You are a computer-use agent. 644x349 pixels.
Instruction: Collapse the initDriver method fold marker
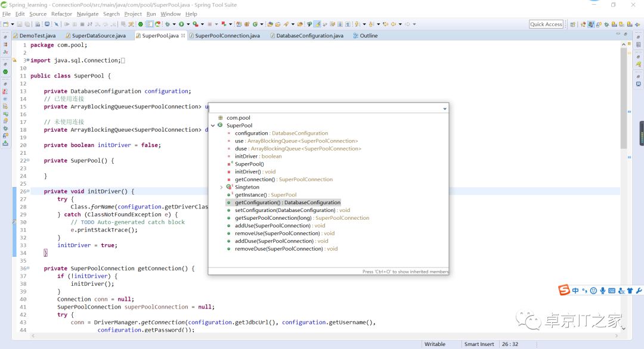pyautogui.click(x=27, y=191)
